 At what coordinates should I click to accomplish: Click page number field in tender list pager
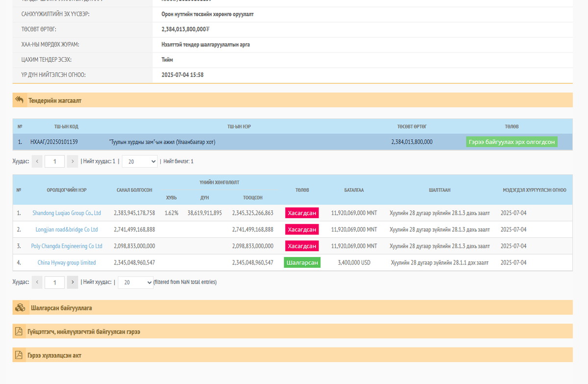tap(55, 161)
